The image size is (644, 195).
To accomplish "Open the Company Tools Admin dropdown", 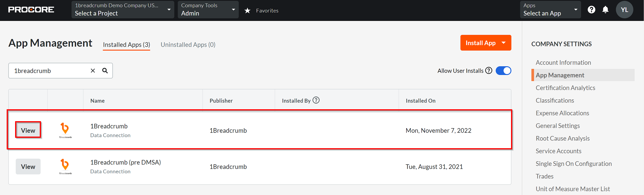I will tap(208, 10).
